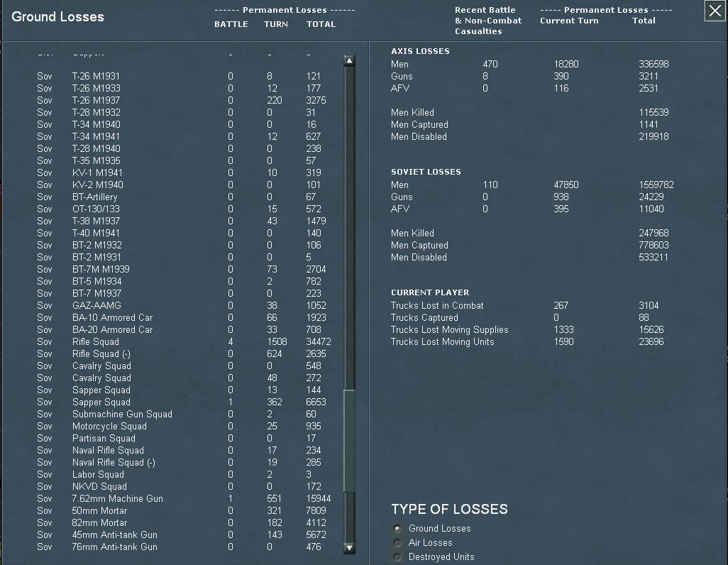728x565 pixels.
Task: Click the Motorcycle Squad entry
Action: coord(109,426)
